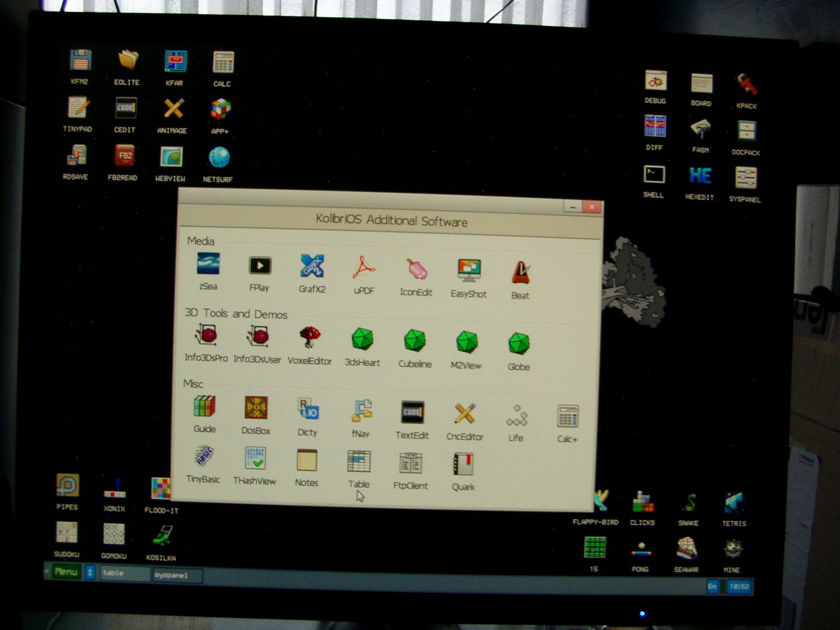Open the Table spreadsheet app
This screenshot has width=840, height=630.
359,461
